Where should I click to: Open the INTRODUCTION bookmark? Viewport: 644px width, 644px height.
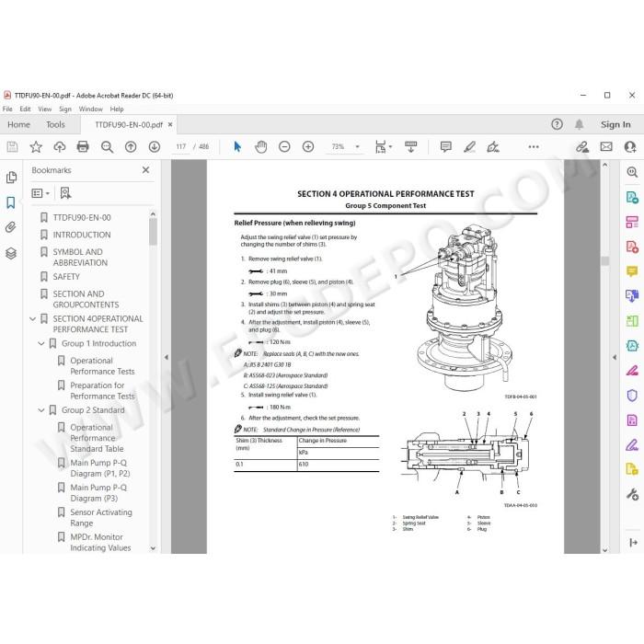[x=82, y=235]
